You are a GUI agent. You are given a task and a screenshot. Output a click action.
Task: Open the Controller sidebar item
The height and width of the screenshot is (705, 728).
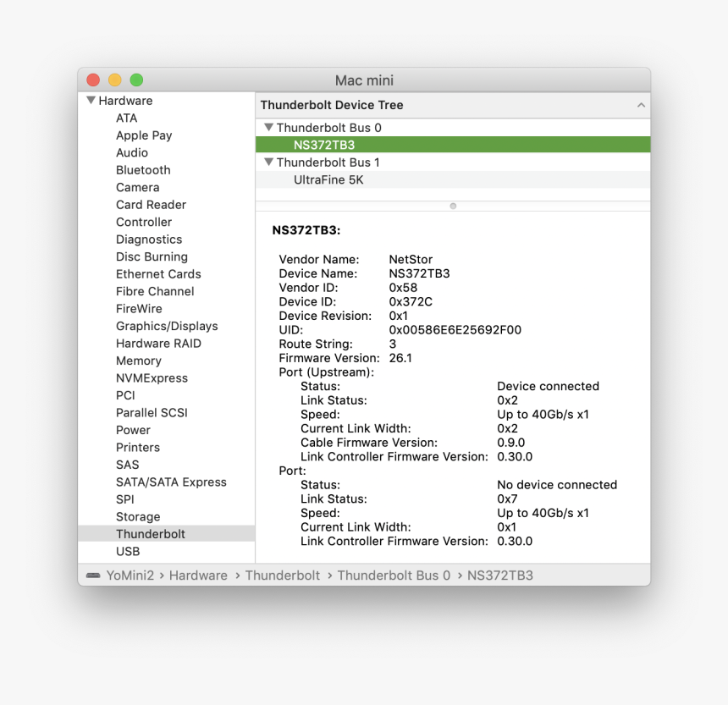[144, 222]
